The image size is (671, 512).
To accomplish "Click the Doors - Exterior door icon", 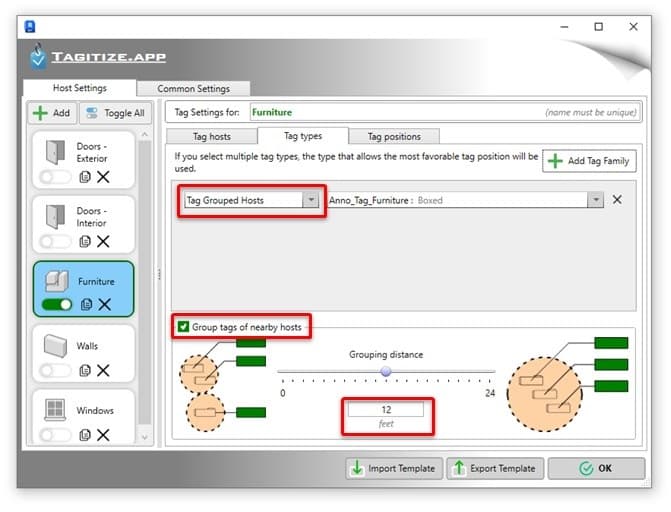I will pos(56,152).
